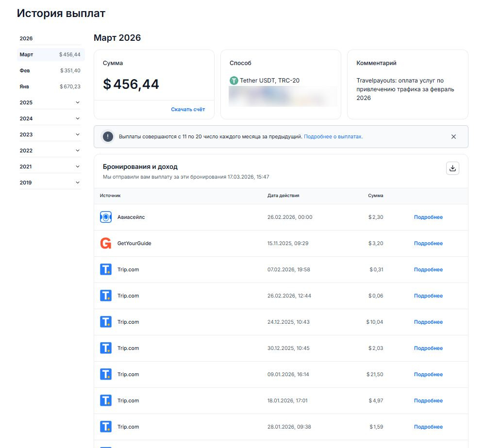Expand the 2022 year chevron
The height and width of the screenshot is (448, 484).
[x=78, y=150]
